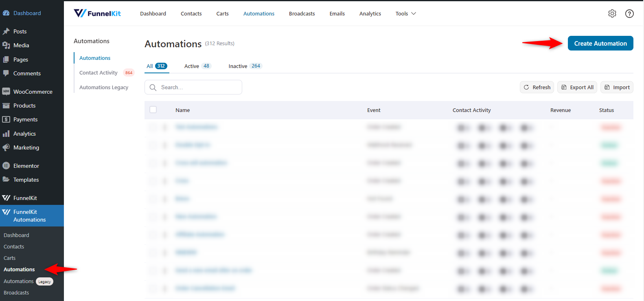Image resolution: width=644 pixels, height=301 pixels.
Task: Open Automations in WordPress sidebar submenu
Action: coord(19,269)
